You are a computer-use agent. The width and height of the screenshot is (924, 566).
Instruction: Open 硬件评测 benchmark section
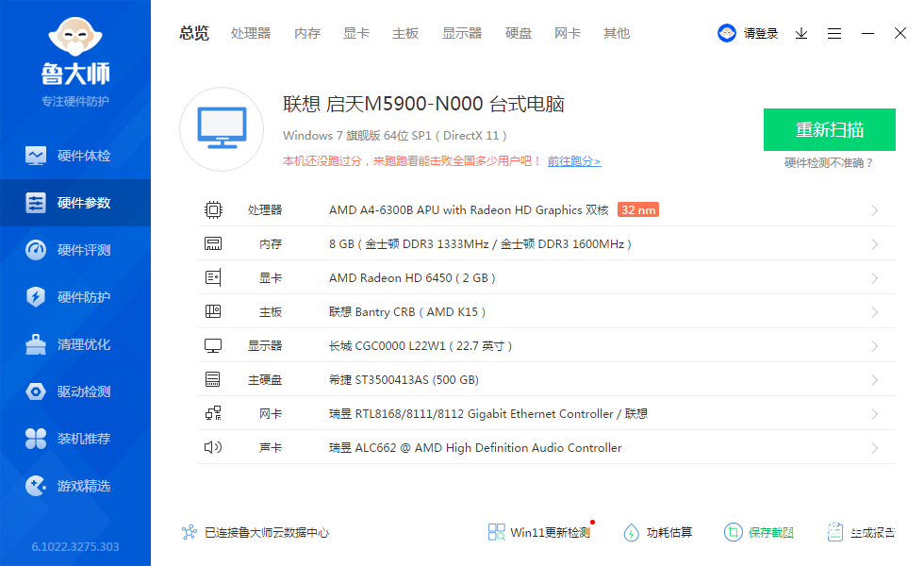pyautogui.click(x=75, y=250)
